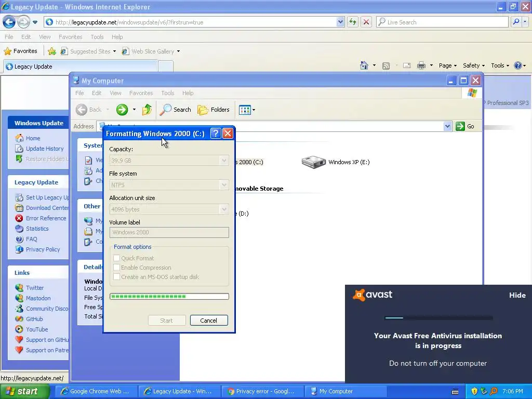This screenshot has width=532, height=399.
Task: Click the Volume label text field
Action: coord(169,232)
